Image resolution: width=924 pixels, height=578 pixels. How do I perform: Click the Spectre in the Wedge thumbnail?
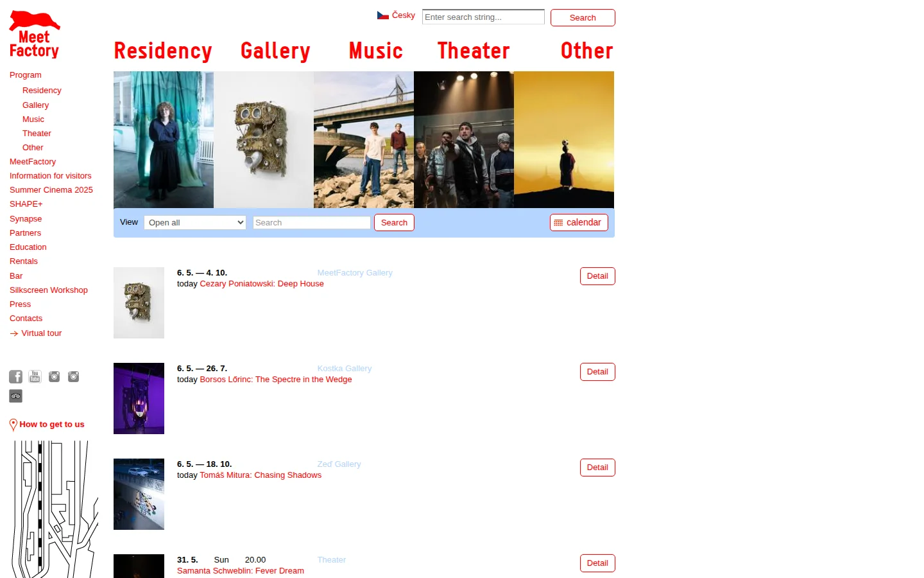139,398
